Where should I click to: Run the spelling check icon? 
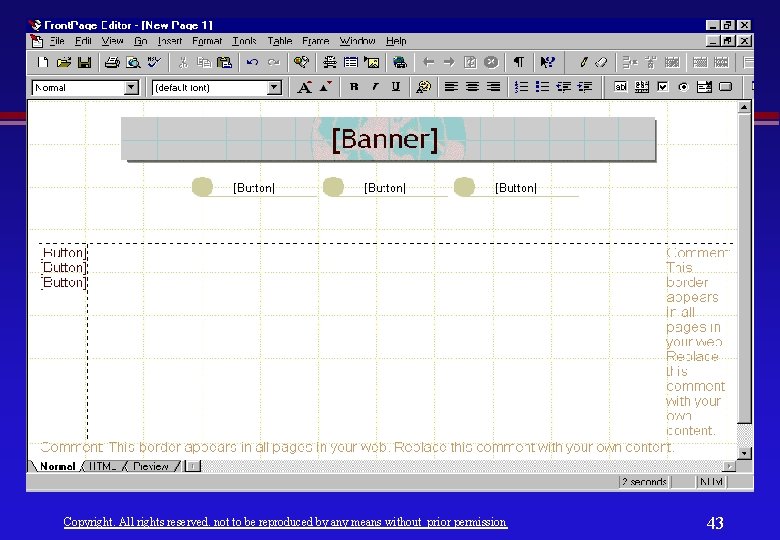tap(154, 62)
